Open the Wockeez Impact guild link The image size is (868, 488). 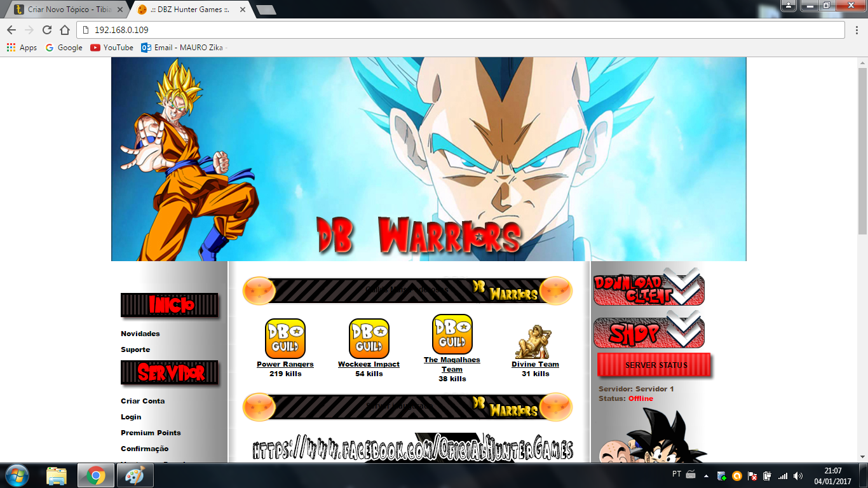(x=369, y=364)
